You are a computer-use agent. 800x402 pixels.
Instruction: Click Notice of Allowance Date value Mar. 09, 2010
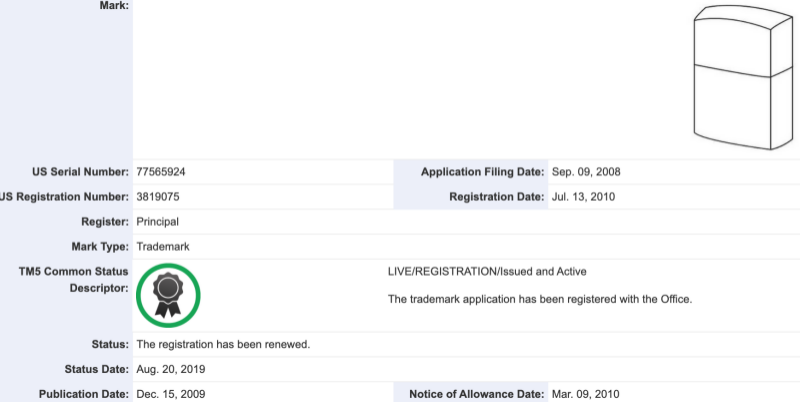(585, 394)
